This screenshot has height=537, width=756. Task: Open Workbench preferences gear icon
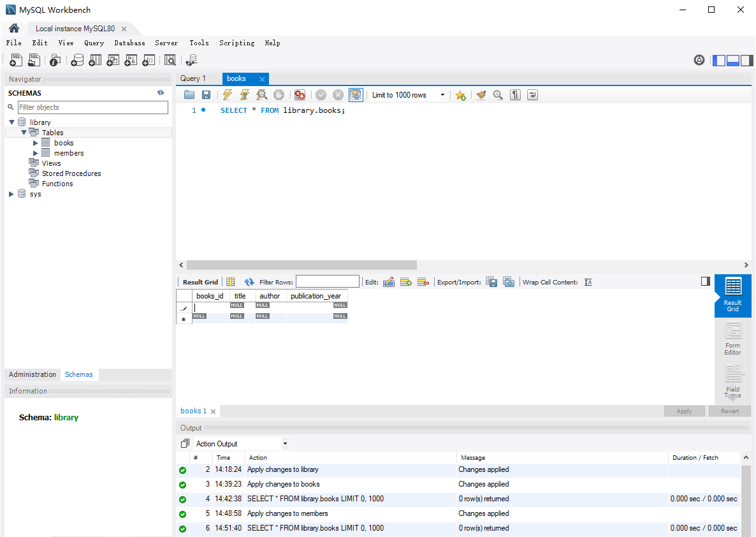699,60
